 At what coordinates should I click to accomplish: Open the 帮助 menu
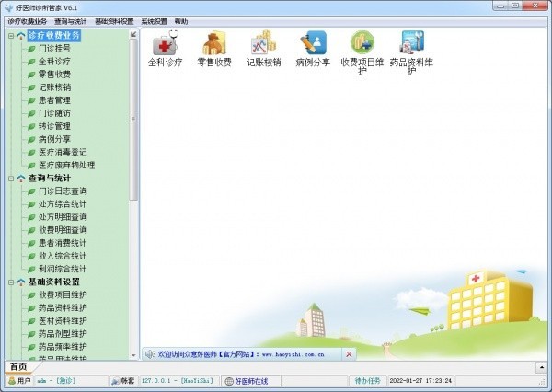(181, 21)
